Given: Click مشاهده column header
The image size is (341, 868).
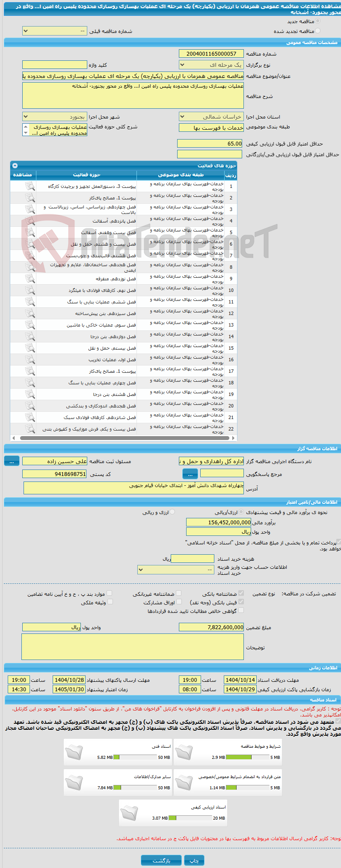Looking at the screenshot, I should click(x=23, y=175).
